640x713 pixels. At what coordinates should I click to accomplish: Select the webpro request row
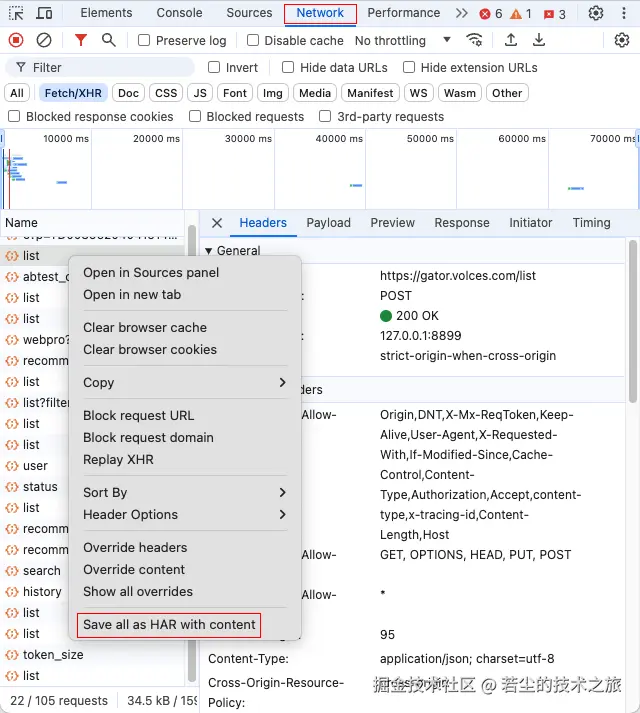[36, 340]
